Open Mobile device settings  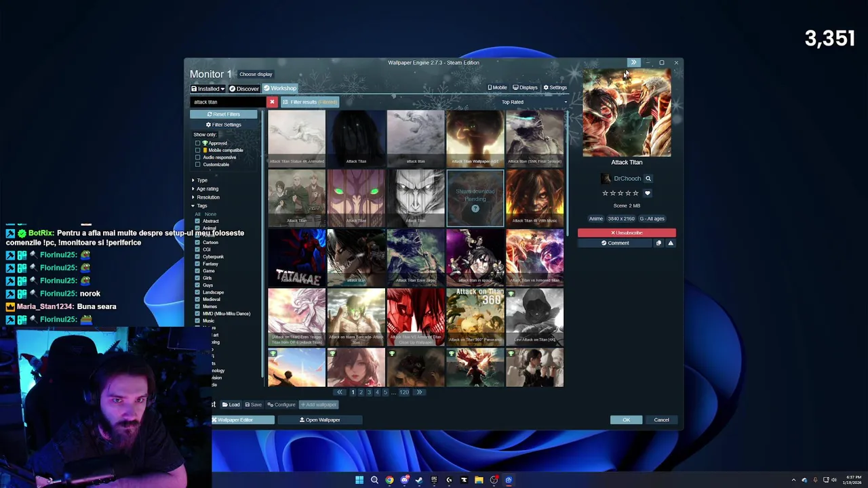pyautogui.click(x=497, y=87)
